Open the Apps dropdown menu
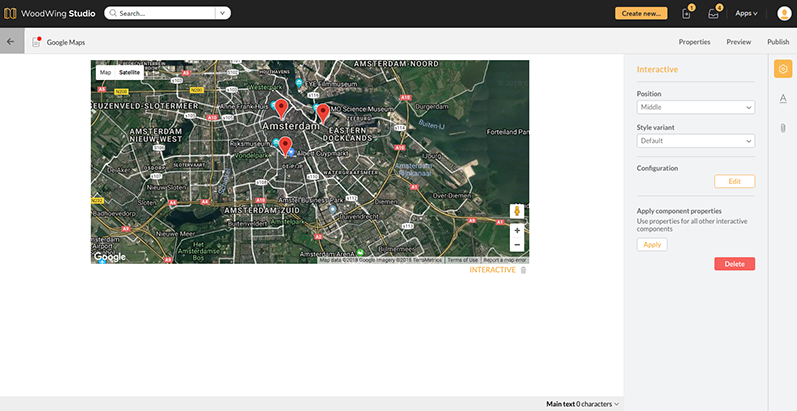 746,13
